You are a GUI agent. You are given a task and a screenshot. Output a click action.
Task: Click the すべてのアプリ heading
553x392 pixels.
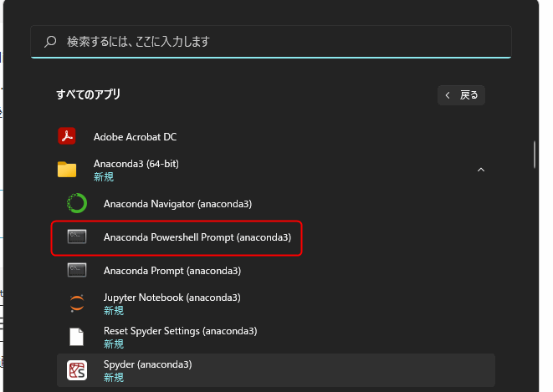tap(88, 94)
